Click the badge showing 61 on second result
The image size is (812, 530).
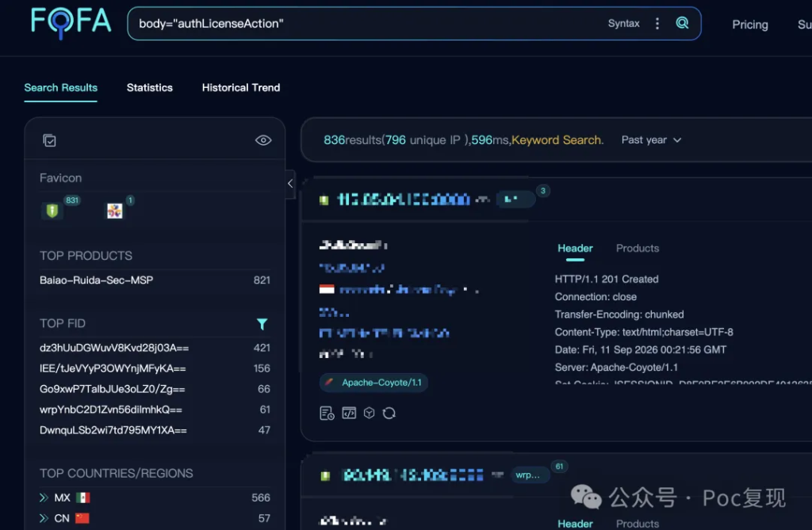click(559, 467)
